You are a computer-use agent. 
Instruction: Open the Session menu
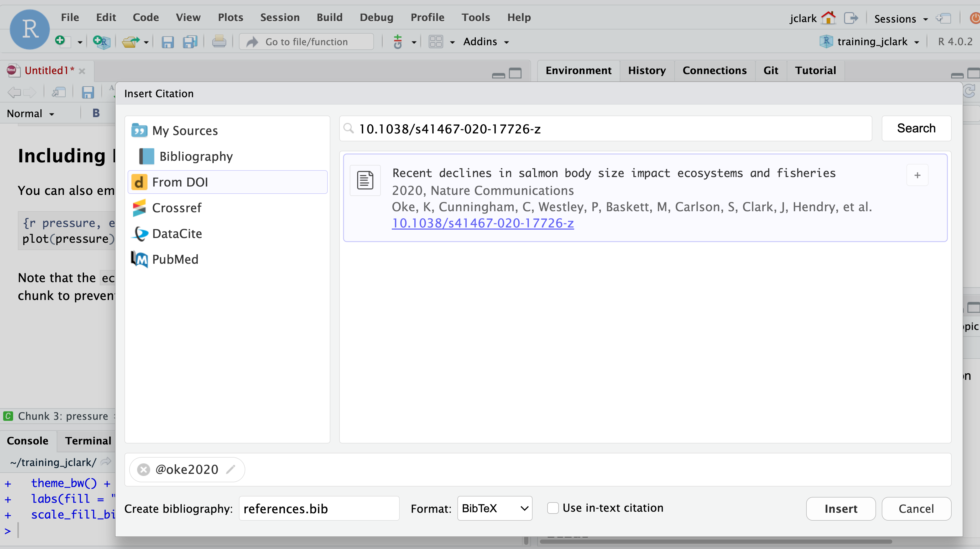pyautogui.click(x=280, y=18)
